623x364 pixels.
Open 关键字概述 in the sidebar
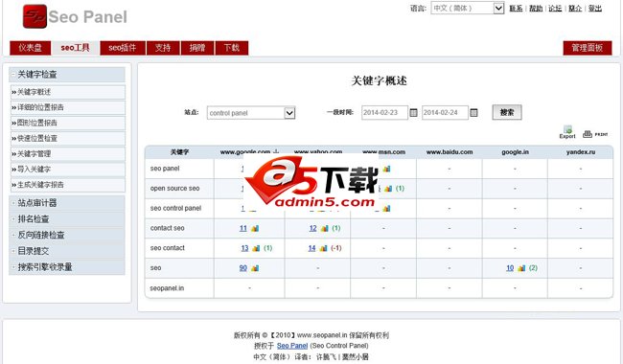click(67, 92)
